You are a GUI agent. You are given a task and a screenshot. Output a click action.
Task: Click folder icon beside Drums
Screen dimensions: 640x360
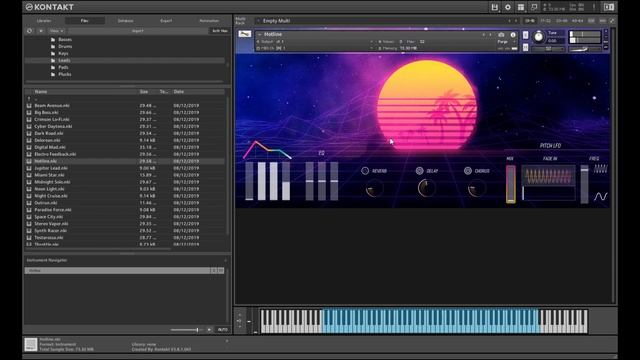coord(53,47)
